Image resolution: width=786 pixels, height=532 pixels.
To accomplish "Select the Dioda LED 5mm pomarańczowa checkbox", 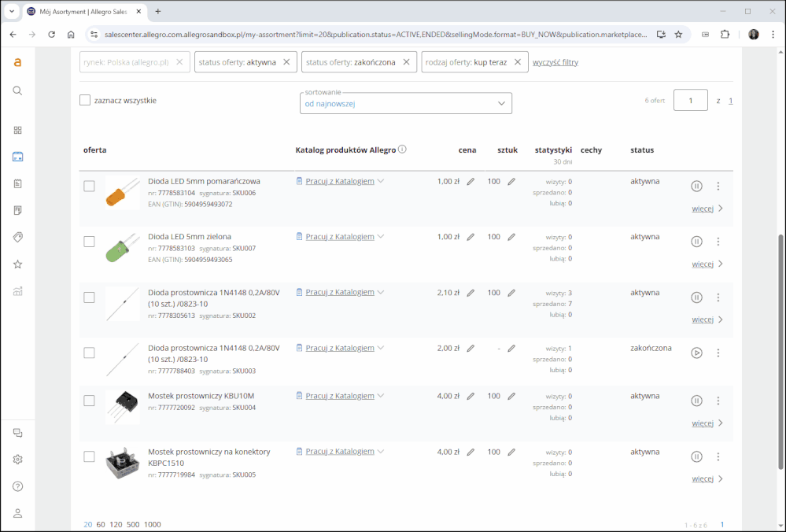I will point(89,186).
